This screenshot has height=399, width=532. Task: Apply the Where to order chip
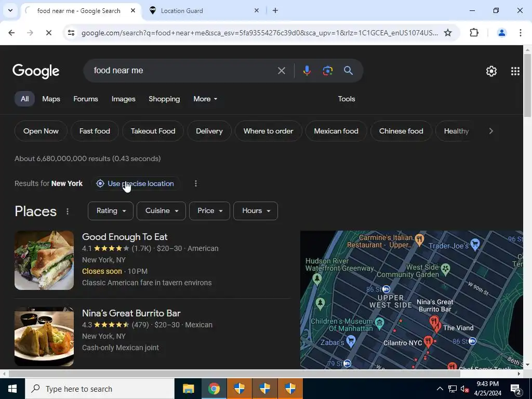269,131
